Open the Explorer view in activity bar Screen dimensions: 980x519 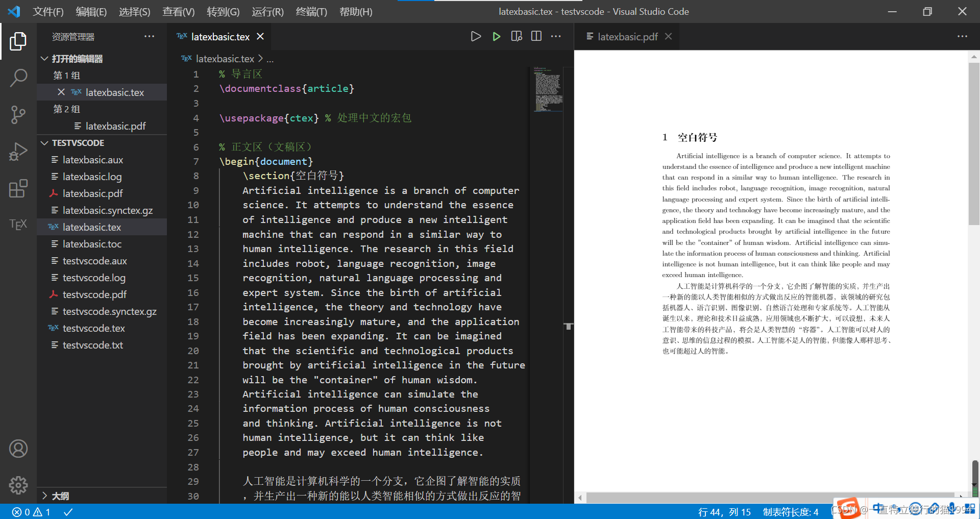point(18,41)
